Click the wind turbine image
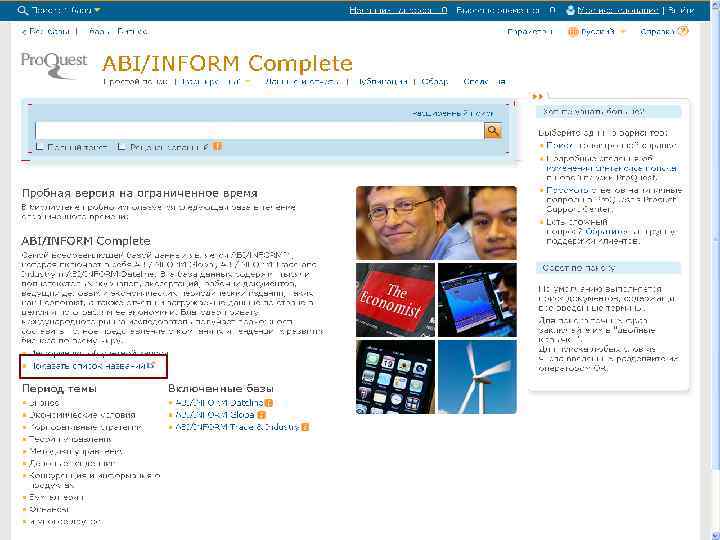The width and height of the screenshot is (720, 540). [x=477, y=377]
